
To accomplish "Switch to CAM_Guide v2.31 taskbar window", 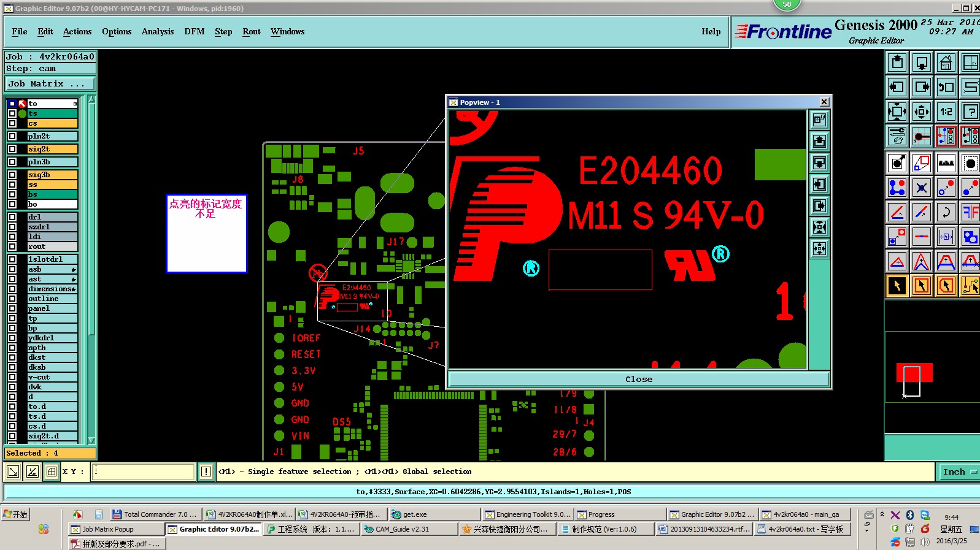I will point(409,529).
